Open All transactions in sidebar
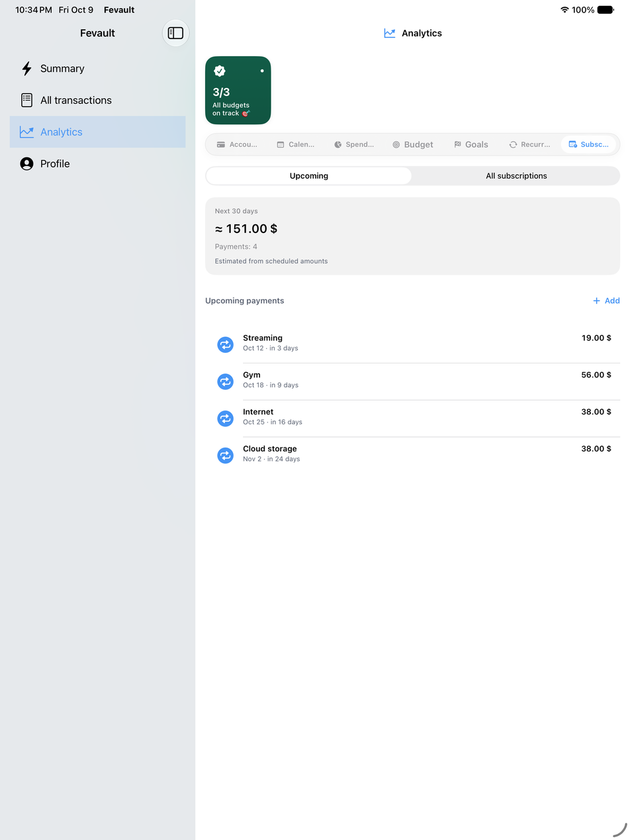The image size is (630, 840). coord(97,101)
